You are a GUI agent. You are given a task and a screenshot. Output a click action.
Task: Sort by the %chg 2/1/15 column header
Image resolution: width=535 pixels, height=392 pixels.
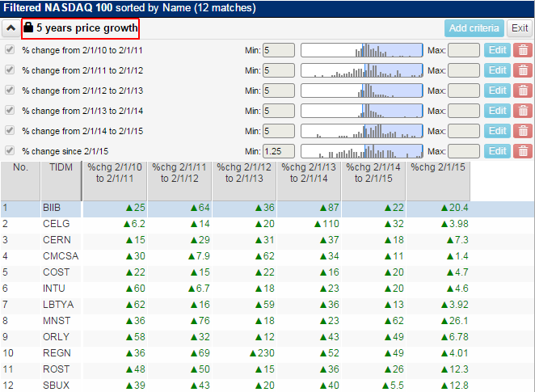(x=438, y=181)
